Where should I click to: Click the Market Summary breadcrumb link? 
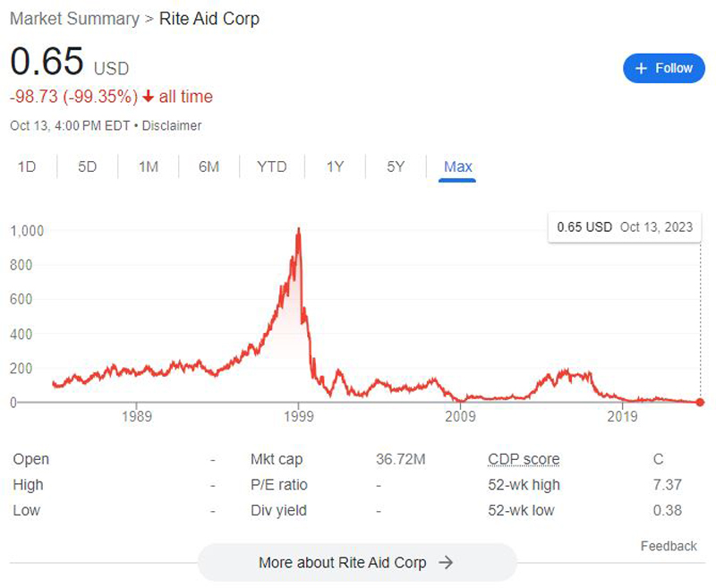pyautogui.click(x=74, y=19)
